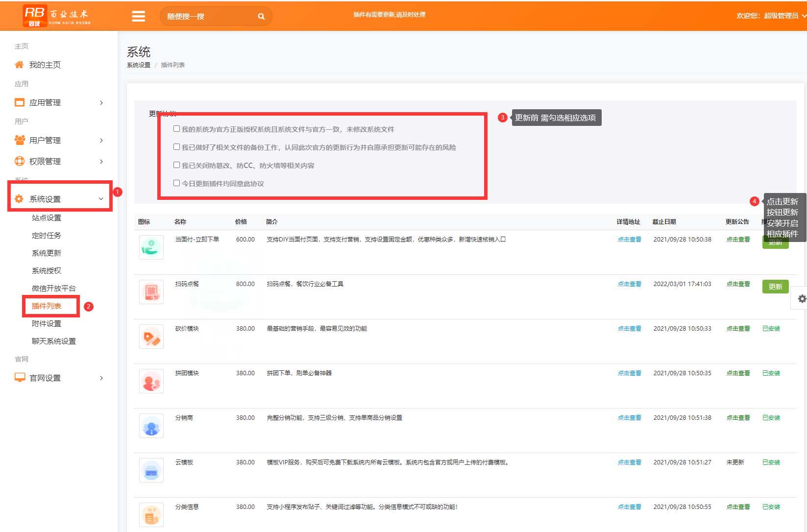Click the 扫码点餐 plugin icon
This screenshot has width=807, height=532.
coord(151,292)
